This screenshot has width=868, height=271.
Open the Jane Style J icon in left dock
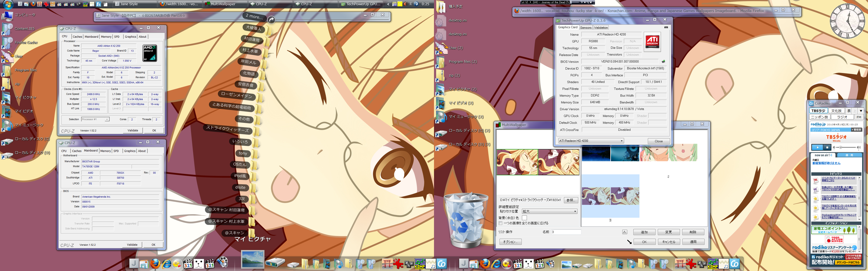(x=134, y=264)
